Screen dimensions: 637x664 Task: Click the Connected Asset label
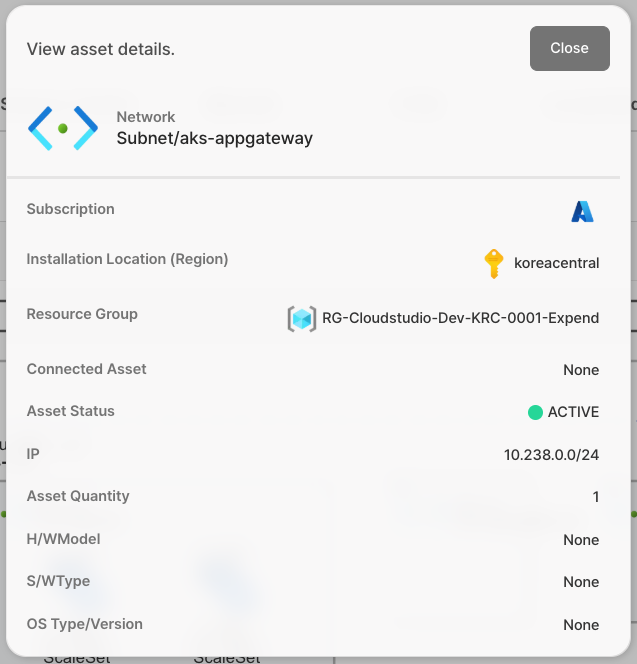86,369
